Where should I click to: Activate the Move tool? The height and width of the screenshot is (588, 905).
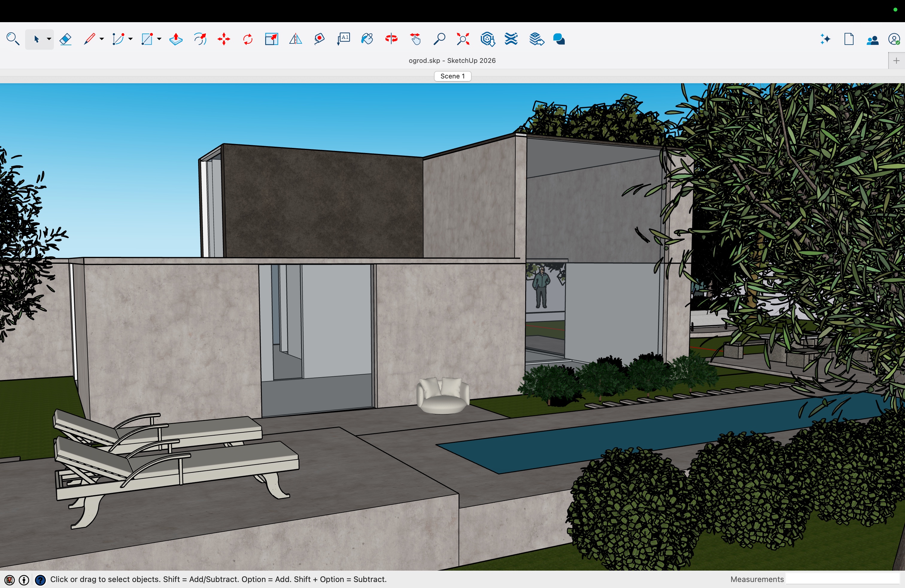[224, 39]
